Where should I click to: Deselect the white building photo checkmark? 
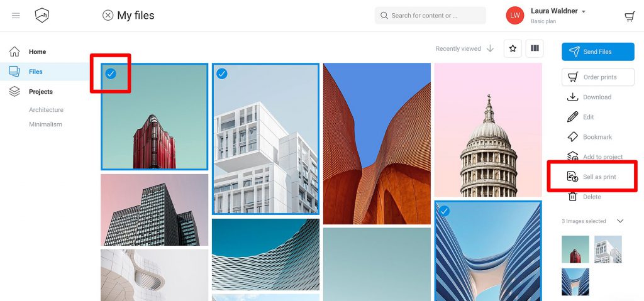[222, 74]
